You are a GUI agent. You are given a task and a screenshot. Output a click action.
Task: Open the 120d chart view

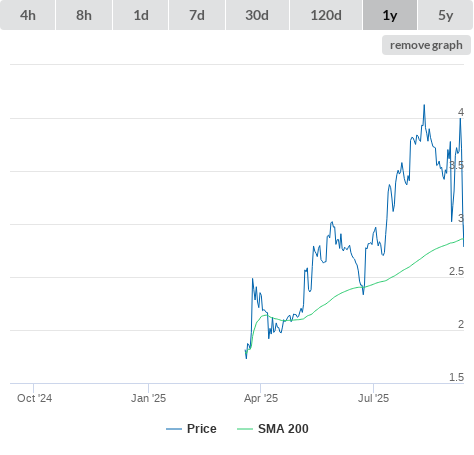pyautogui.click(x=326, y=15)
